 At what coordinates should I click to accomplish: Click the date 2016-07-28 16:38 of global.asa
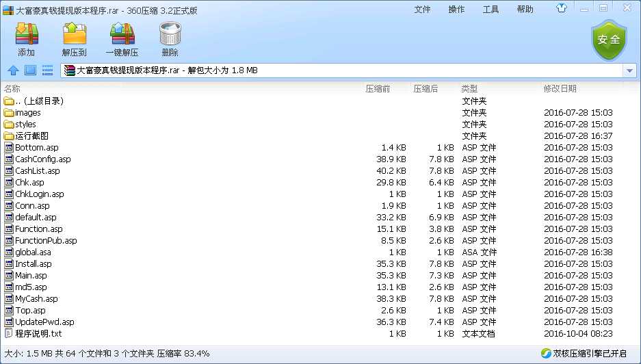coord(578,252)
